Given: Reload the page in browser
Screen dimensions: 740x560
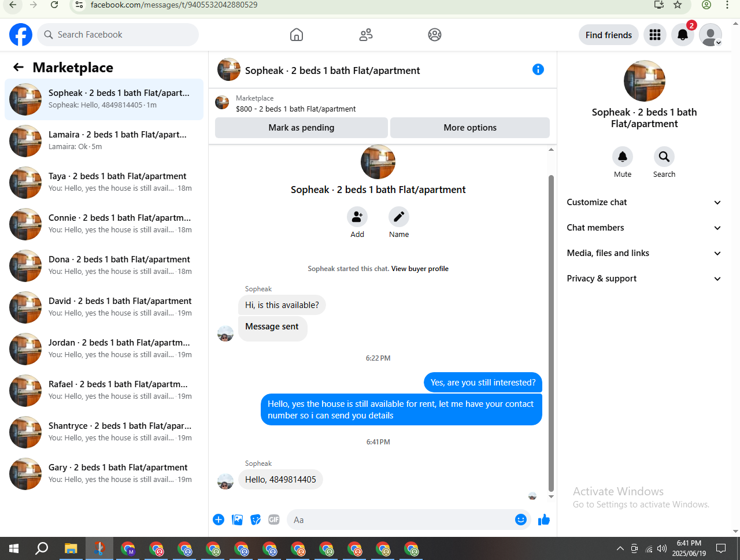Looking at the screenshot, I should 54,5.
